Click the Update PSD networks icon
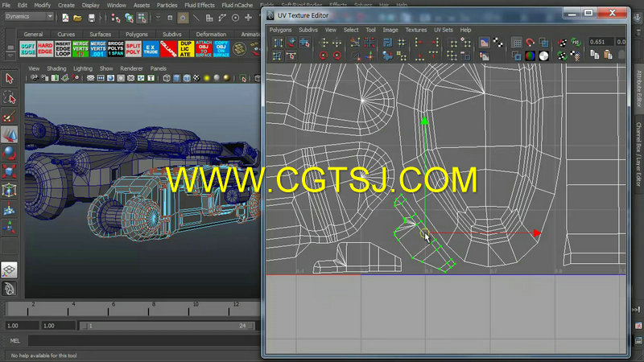Screen dimensions: 644x362 576,43
